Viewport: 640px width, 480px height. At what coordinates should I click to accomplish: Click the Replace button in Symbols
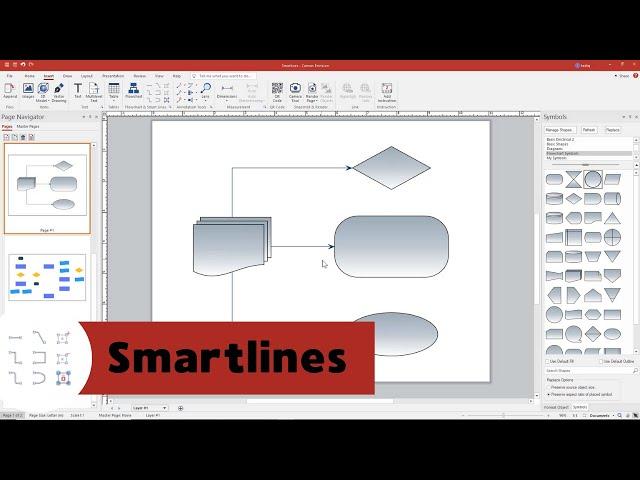tap(612, 130)
